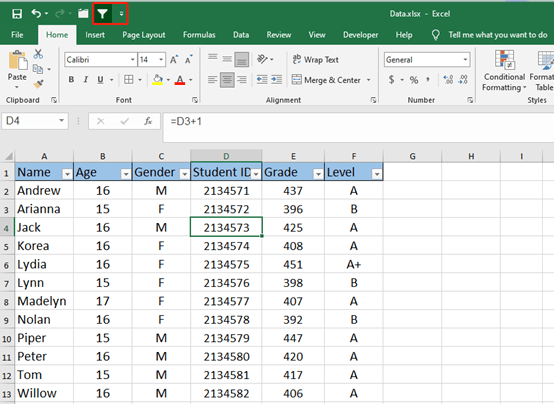Viewport: 554px width, 404px height.
Task: Toggle Bold formatting
Action: pyautogui.click(x=71, y=80)
